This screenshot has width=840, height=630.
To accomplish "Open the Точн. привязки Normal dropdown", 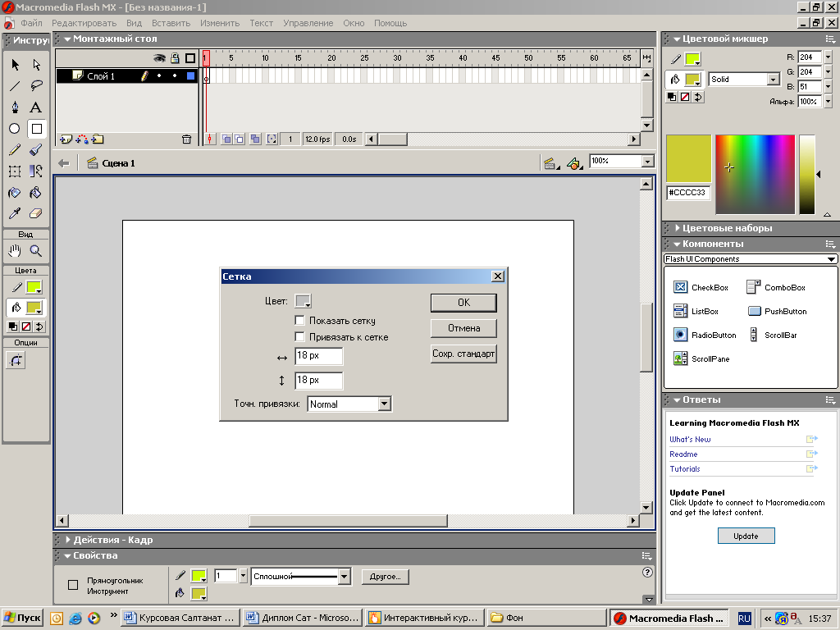I will (384, 404).
